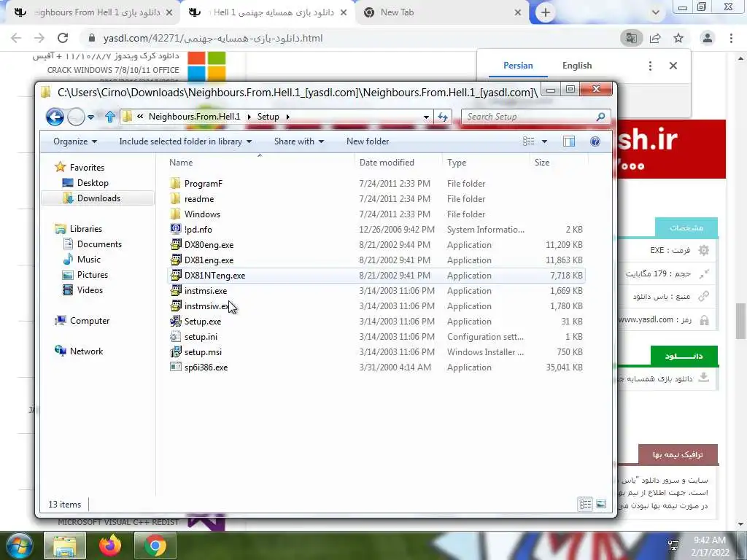
Task: Close the translate popup
Action: coord(673,66)
